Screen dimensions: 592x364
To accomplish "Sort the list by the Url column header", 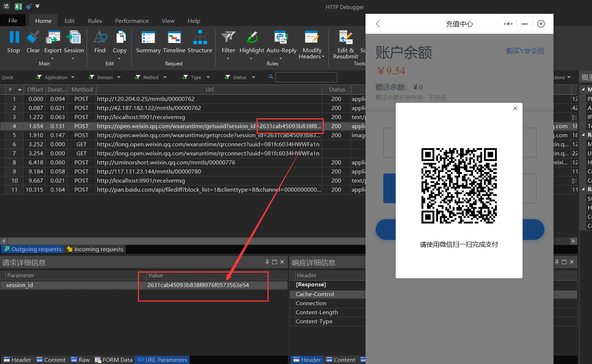I will click(209, 89).
